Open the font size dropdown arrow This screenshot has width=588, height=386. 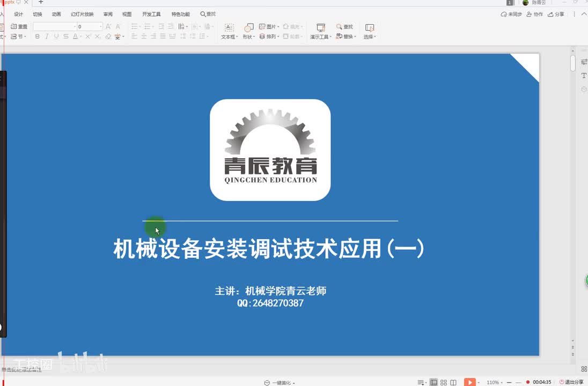point(101,27)
